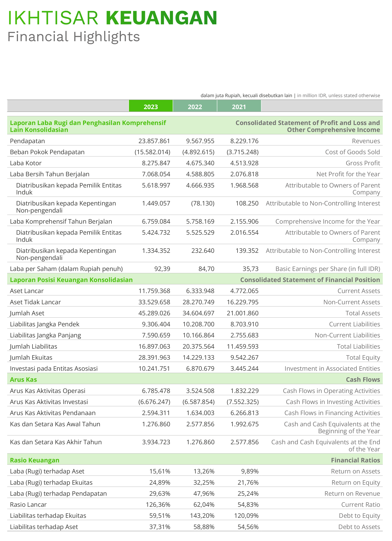This screenshot has width=392, height=541.
Task: Select investment in associates value 10.241.751
Action: coord(154,369)
